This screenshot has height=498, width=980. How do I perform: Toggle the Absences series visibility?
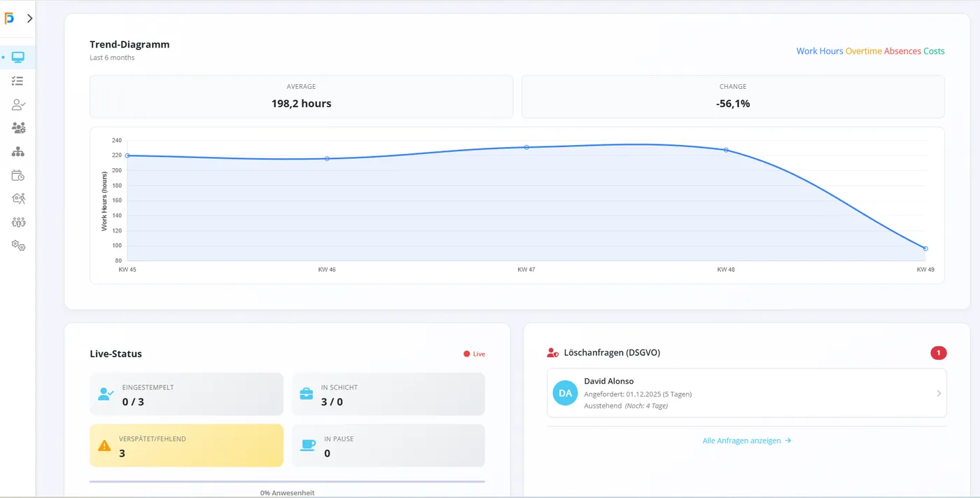[x=902, y=50]
